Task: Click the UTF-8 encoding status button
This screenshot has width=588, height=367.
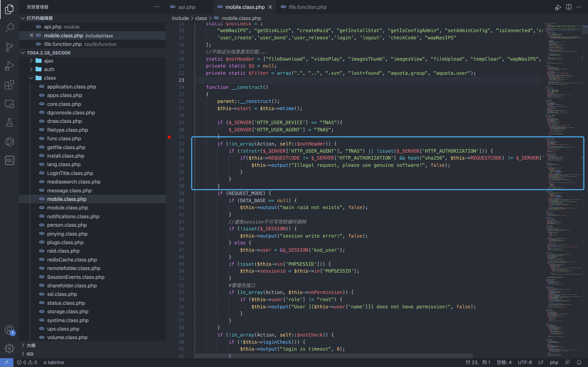Action: pos(525,362)
